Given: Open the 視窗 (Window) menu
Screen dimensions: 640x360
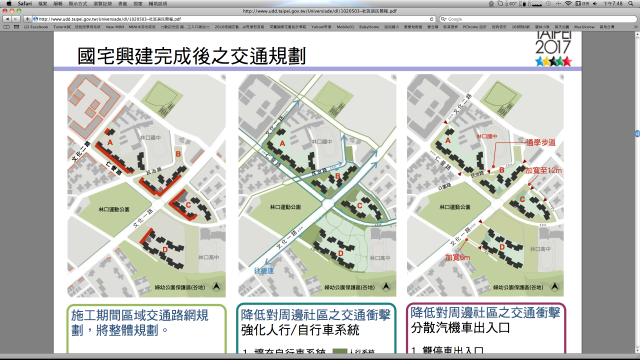Looking at the screenshot, I should tap(138, 3).
